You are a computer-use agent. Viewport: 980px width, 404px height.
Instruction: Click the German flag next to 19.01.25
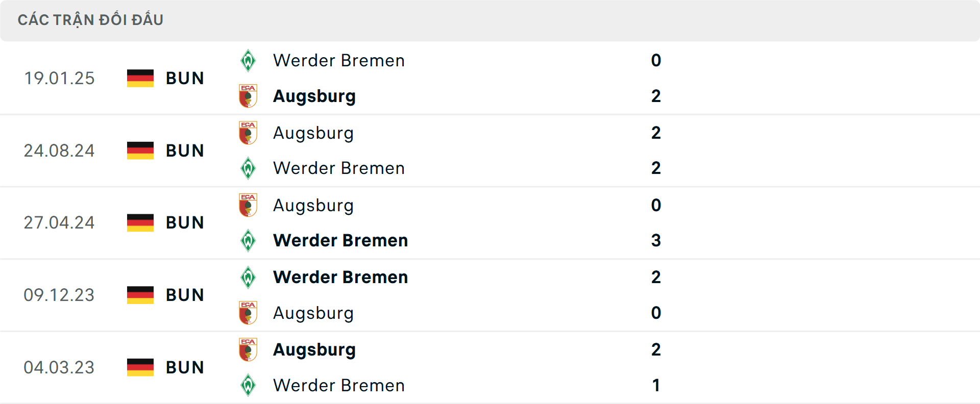pos(140,78)
